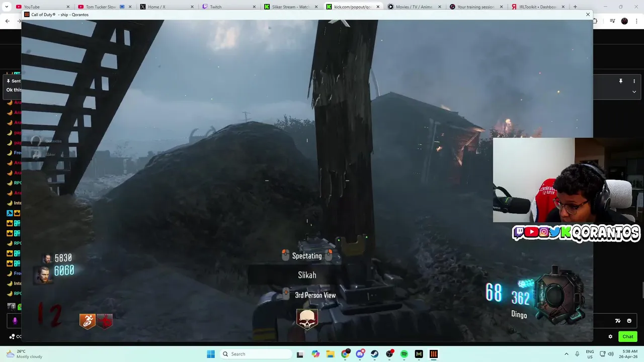Send message with green Chat button
The width and height of the screenshot is (644, 362).
click(x=627, y=336)
